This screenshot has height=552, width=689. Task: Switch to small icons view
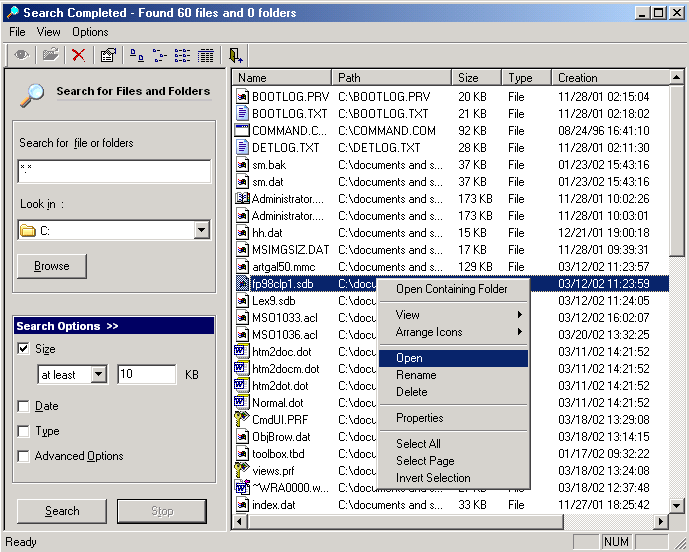pos(160,55)
